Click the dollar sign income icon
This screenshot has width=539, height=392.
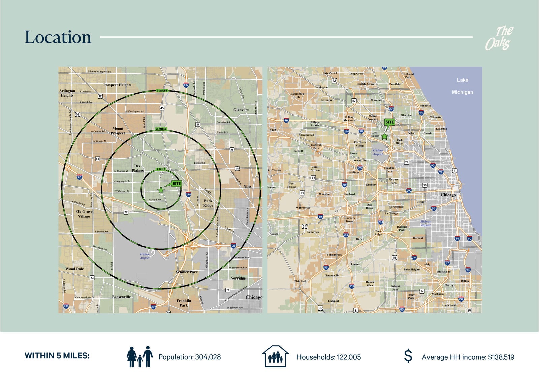pos(408,356)
